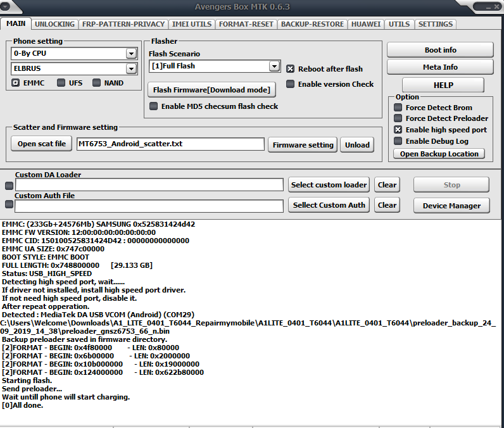This screenshot has height=428, width=504.
Task: Tick the Custom DA Loader checkbox
Action: pos(9,186)
